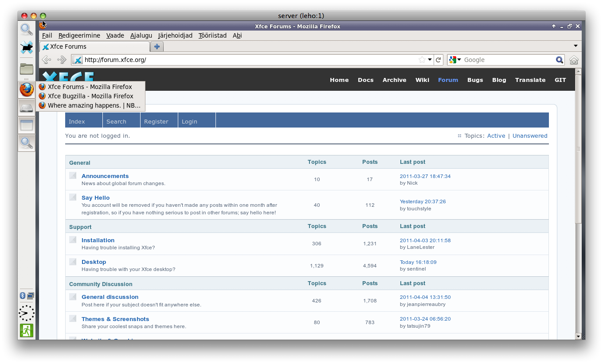Expand the search engine selector dropdown
The image size is (603, 364).
pos(455,60)
